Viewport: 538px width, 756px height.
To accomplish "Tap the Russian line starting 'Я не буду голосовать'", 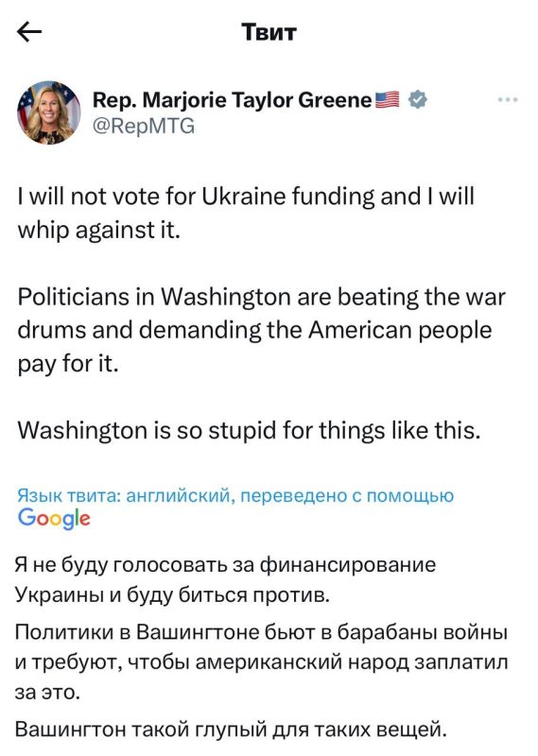I will click(x=225, y=580).
